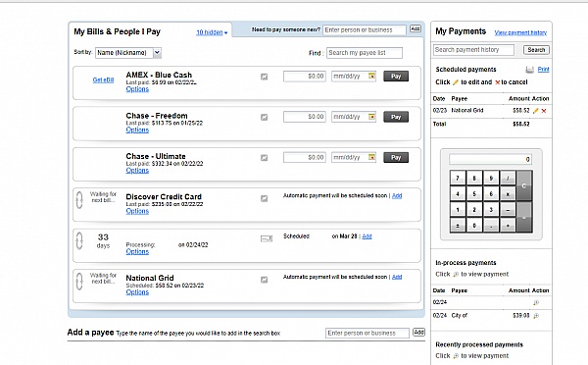588x365 pixels.
Task: Click AMEX Blue Cash amount field
Action: (305, 77)
